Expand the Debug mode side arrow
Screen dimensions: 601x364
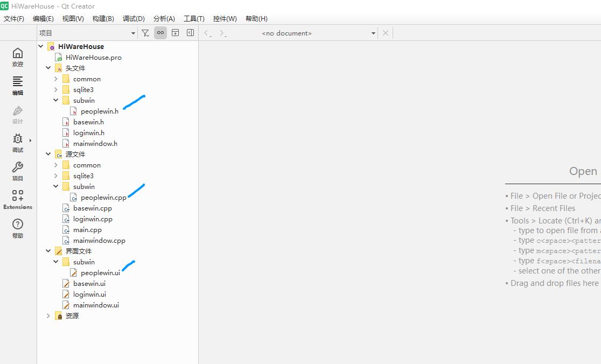[30, 141]
